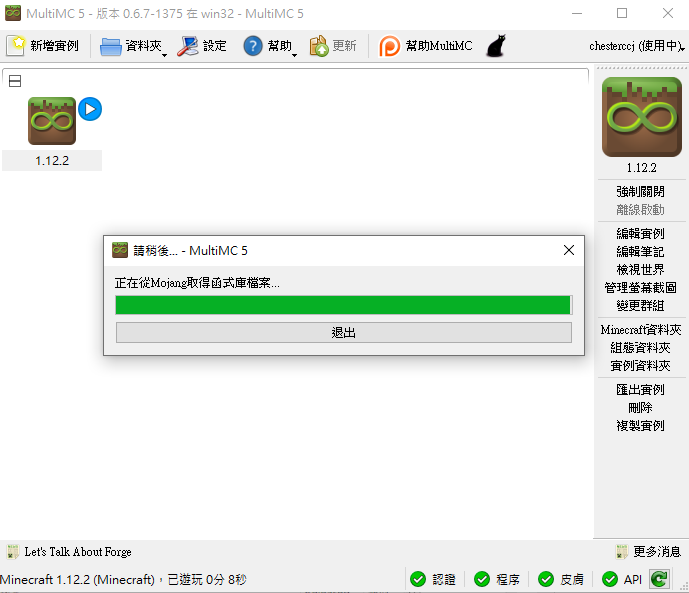This screenshot has width=689, height=593.
Task: Click the large instance icon in the side panel
Action: [642, 117]
